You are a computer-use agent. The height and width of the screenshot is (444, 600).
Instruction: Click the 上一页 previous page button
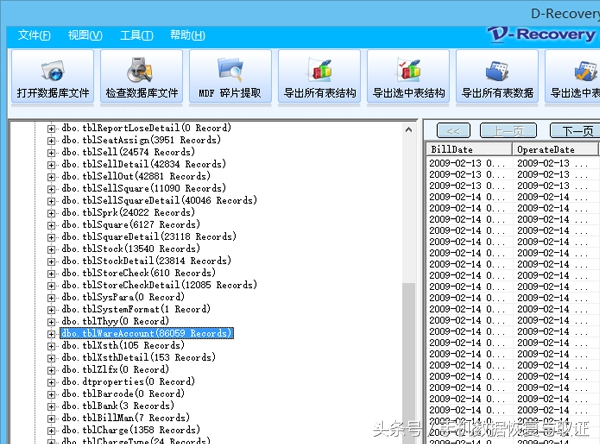point(508,131)
